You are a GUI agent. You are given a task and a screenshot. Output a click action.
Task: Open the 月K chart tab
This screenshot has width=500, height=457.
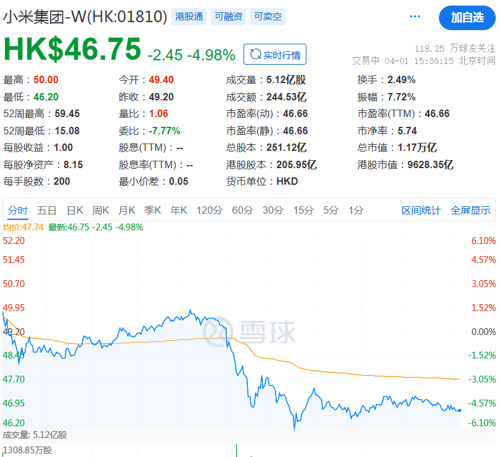coord(127,210)
